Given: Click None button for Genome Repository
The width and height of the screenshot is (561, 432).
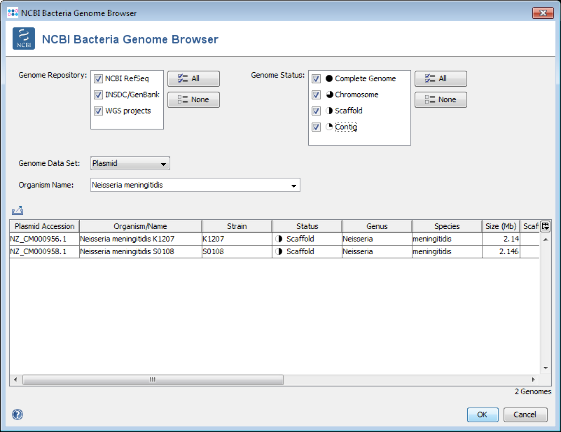Looking at the screenshot, I should (194, 99).
